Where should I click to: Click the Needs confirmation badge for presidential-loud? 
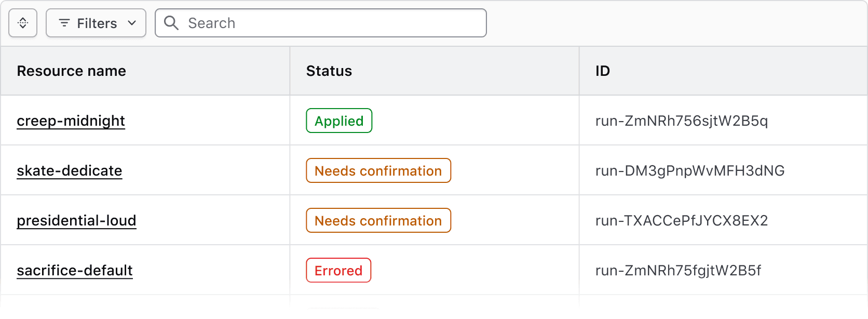click(378, 220)
